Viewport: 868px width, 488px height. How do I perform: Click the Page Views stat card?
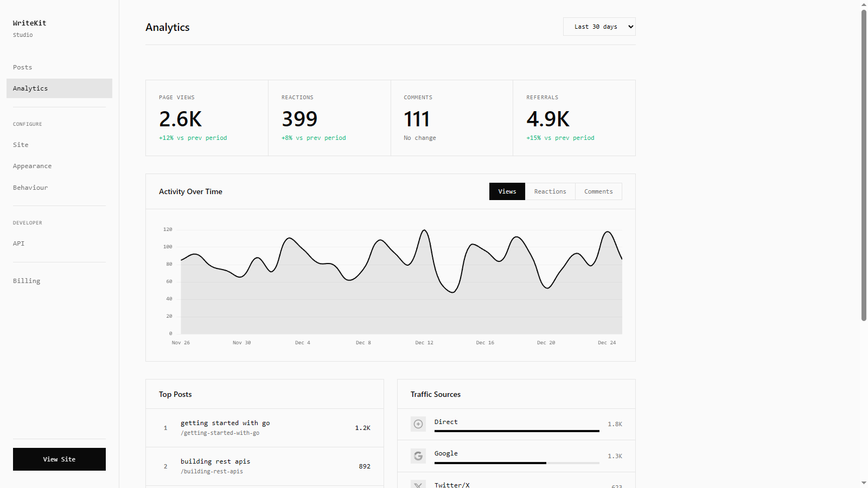coord(207,118)
